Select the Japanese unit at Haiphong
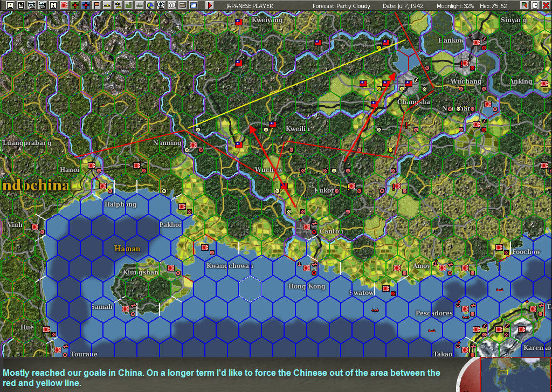Screen dimensions: 552x392 click(x=103, y=185)
